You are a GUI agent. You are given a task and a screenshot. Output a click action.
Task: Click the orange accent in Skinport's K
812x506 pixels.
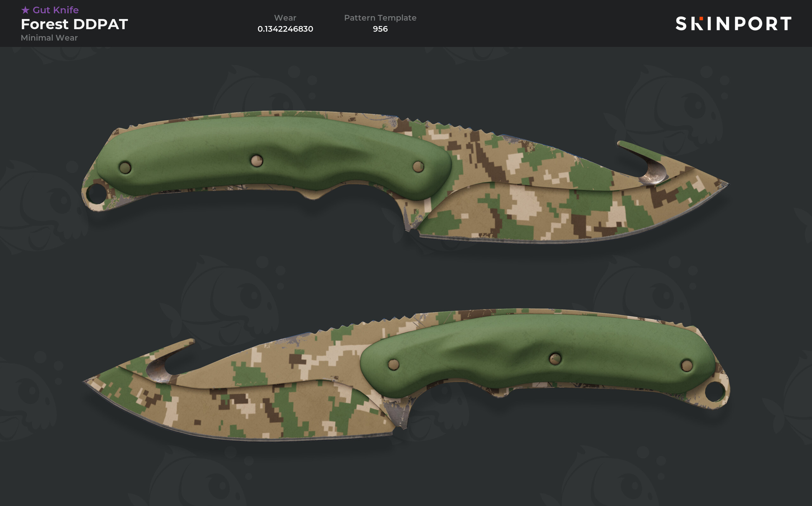(x=701, y=18)
